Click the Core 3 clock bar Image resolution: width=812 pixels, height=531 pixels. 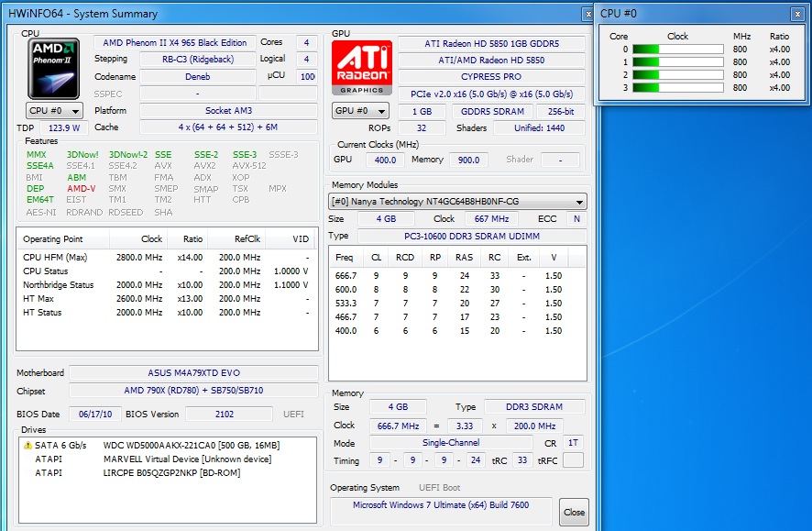click(678, 87)
